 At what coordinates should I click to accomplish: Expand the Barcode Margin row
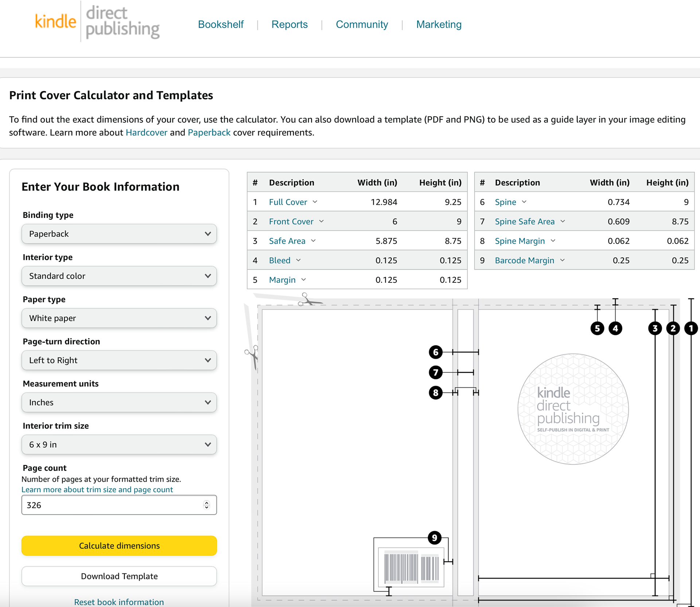[530, 260]
